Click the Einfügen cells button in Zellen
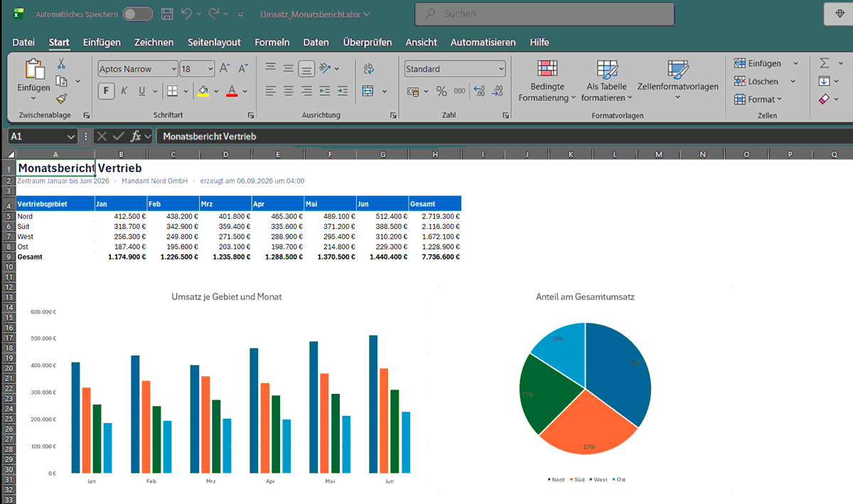 pos(758,63)
